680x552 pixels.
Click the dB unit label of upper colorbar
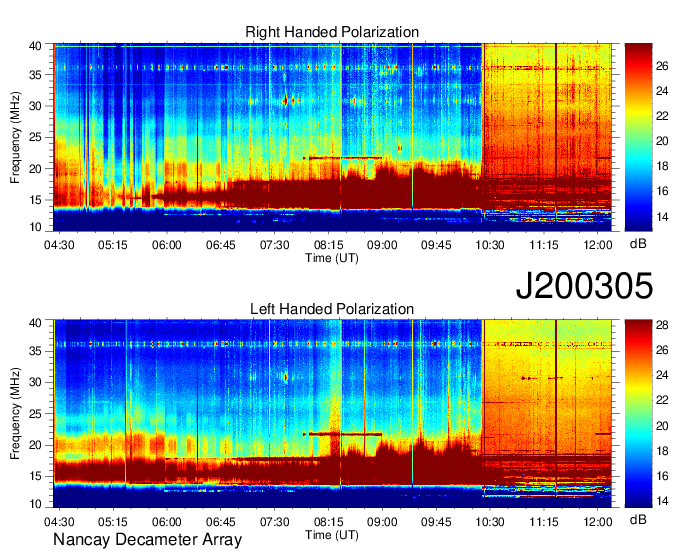[638, 244]
